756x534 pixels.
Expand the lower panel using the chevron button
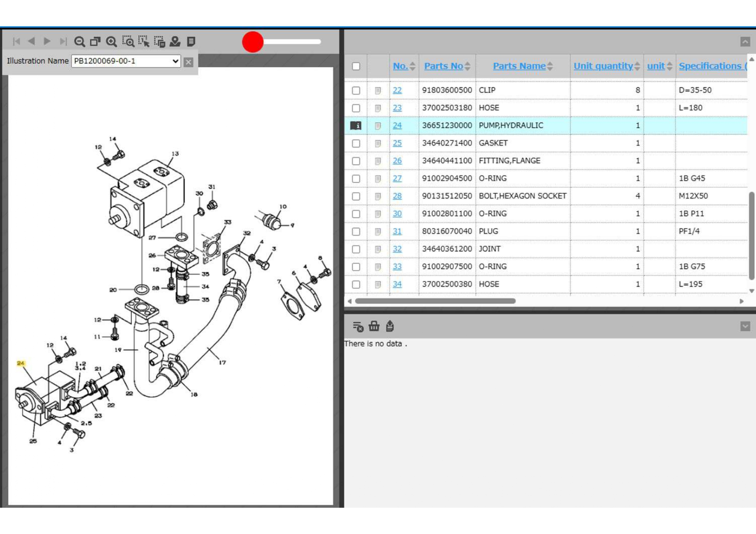point(745,326)
